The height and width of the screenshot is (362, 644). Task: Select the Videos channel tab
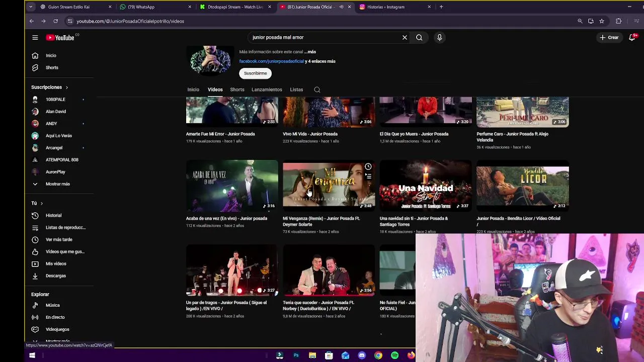coord(215,89)
